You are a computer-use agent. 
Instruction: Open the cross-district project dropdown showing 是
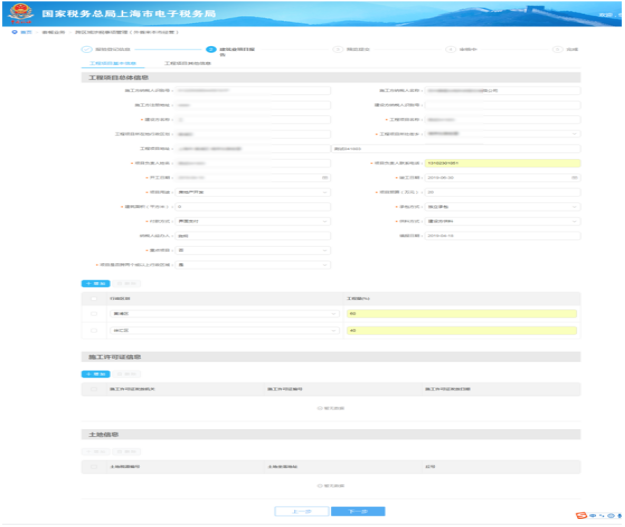click(253, 265)
